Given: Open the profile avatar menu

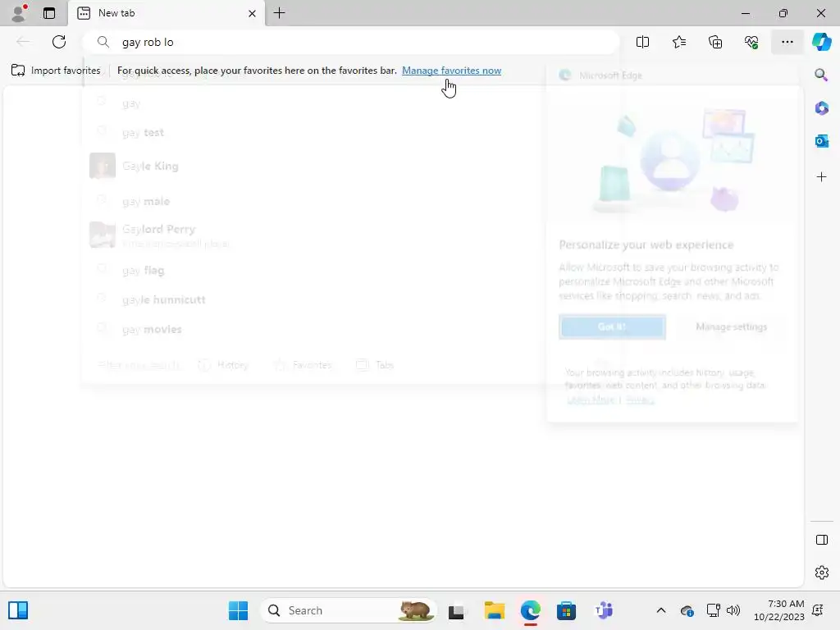Looking at the screenshot, I should [19, 13].
